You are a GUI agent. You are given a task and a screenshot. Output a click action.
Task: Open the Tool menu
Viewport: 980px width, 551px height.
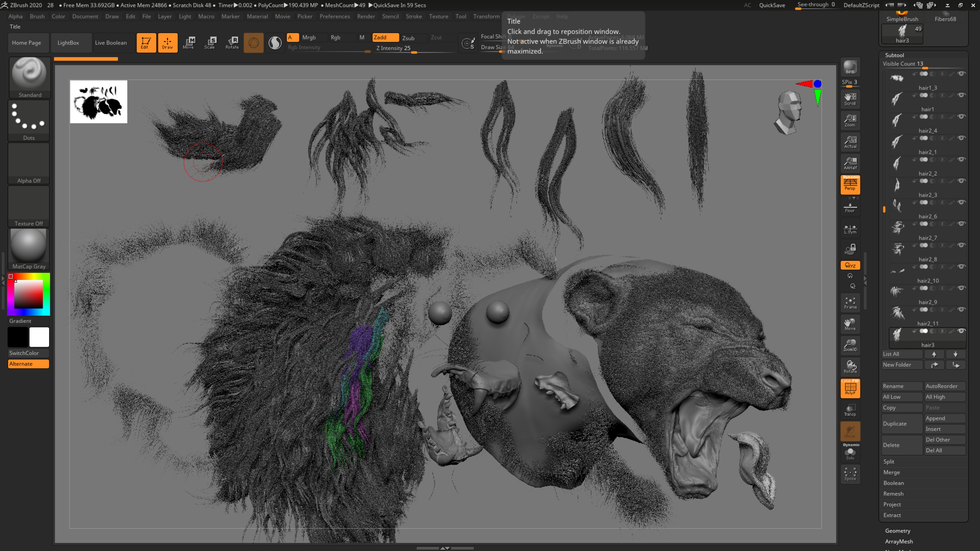460,16
